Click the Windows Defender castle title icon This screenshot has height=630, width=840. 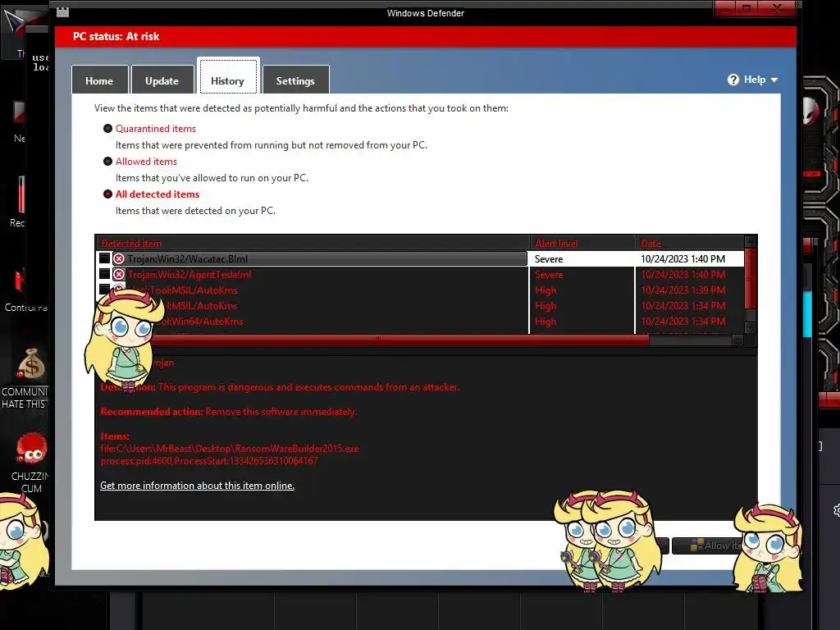point(62,11)
